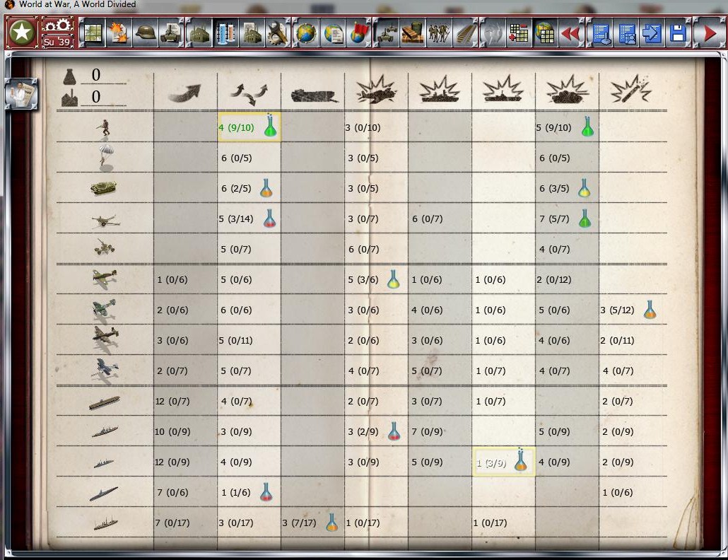Click the white star faction emblem
The height and width of the screenshot is (560, 728).
[23, 33]
